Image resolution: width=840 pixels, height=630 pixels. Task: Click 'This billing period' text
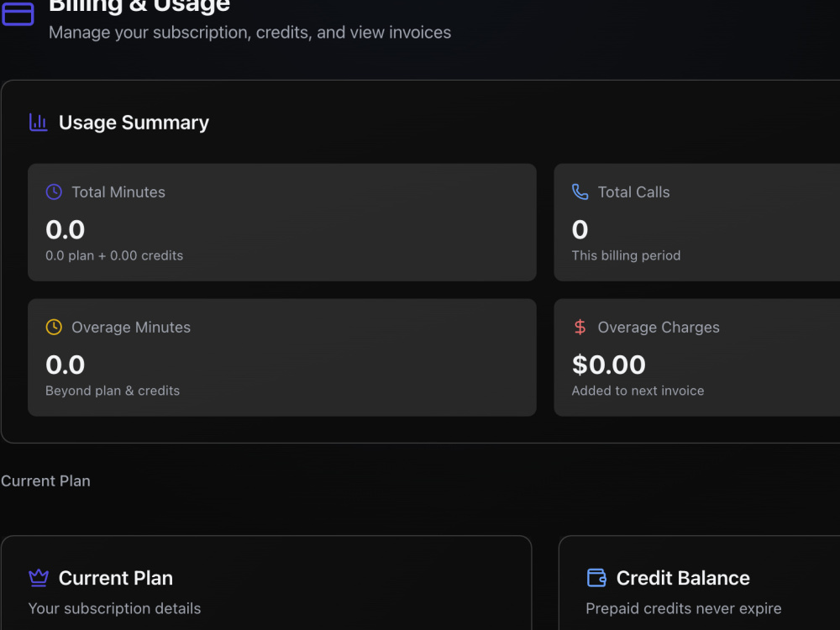626,255
